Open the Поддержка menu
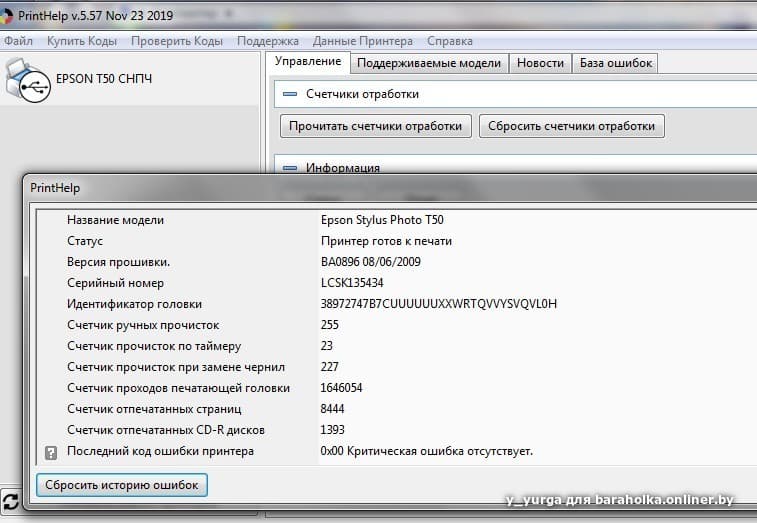 tap(267, 41)
